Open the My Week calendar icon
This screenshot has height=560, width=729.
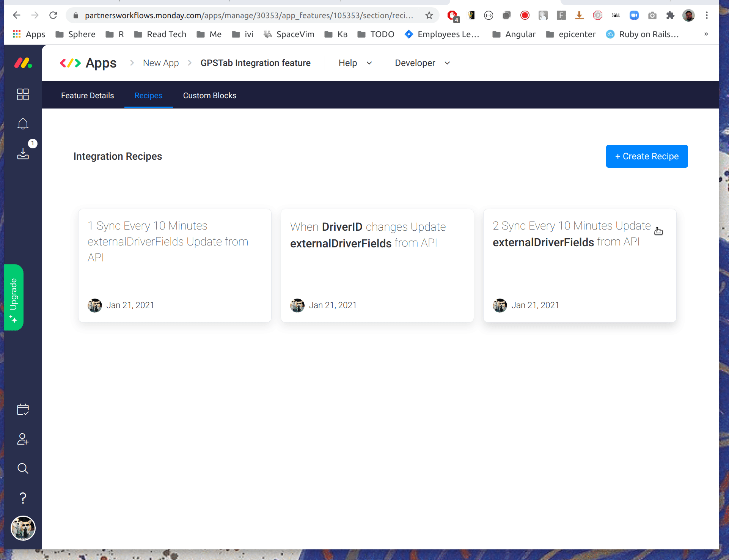point(22,409)
